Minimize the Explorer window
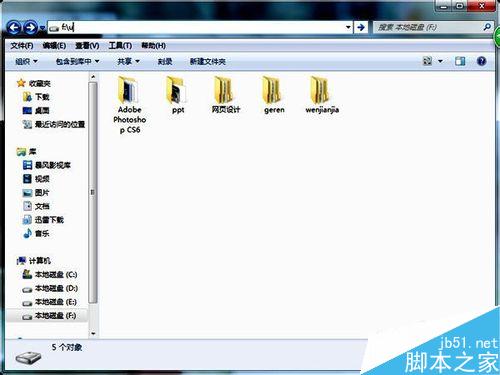500x375 pixels. coord(444,6)
